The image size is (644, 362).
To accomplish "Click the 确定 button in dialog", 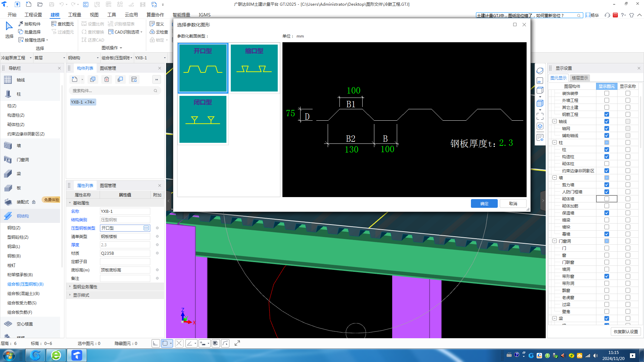I will (x=484, y=203).
